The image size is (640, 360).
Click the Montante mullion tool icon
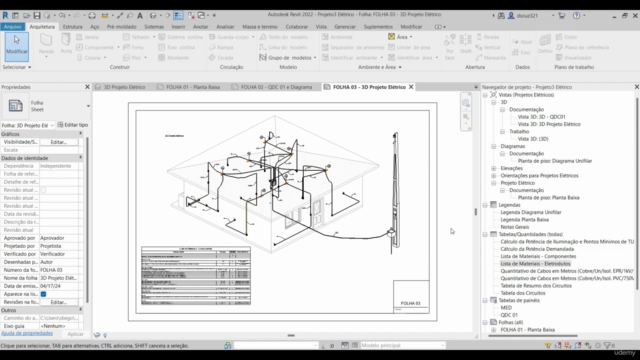162,58
